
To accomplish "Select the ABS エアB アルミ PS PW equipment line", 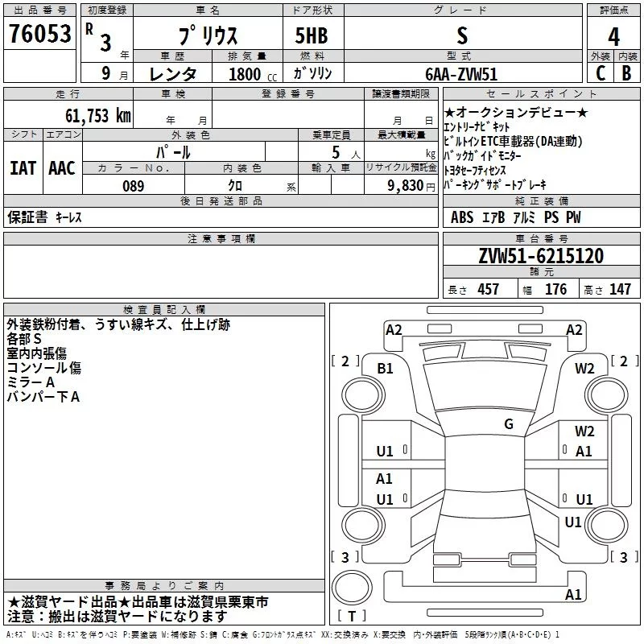I will 516,217.
